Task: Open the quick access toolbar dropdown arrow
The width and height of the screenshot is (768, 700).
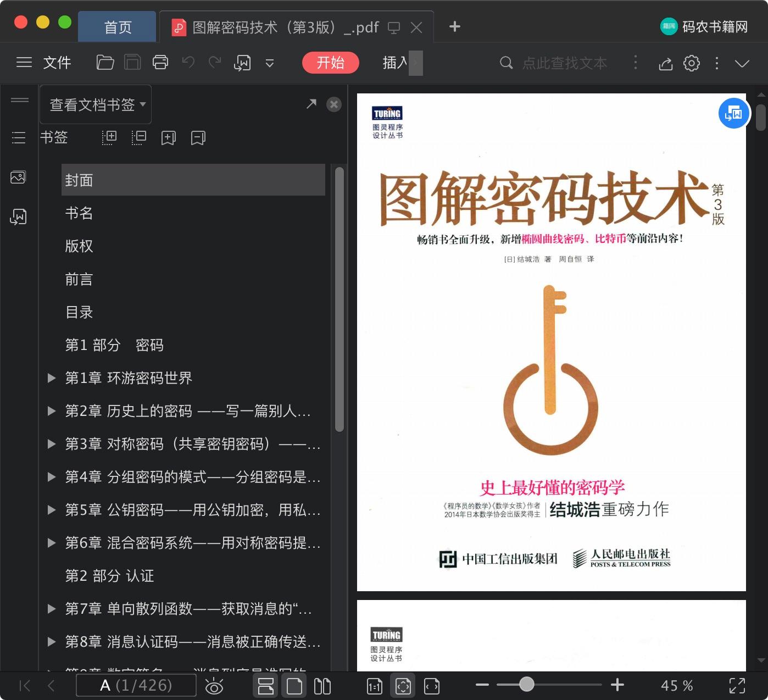Action: (270, 63)
